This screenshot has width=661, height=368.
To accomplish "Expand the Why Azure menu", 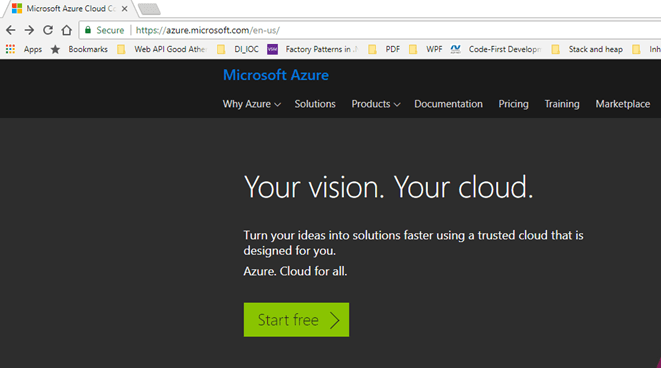I will coord(251,104).
